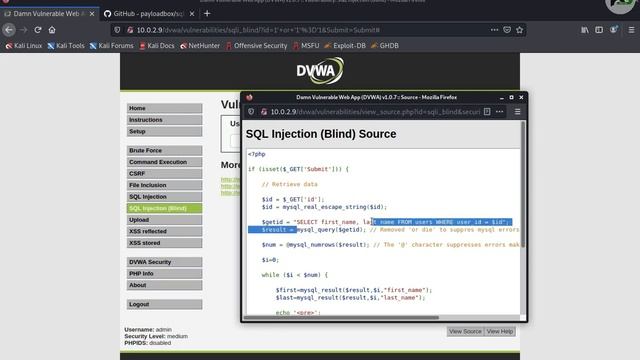This screenshot has height=360, width=640.
Task: Go back with the browser back arrow
Action: [x=9, y=30]
